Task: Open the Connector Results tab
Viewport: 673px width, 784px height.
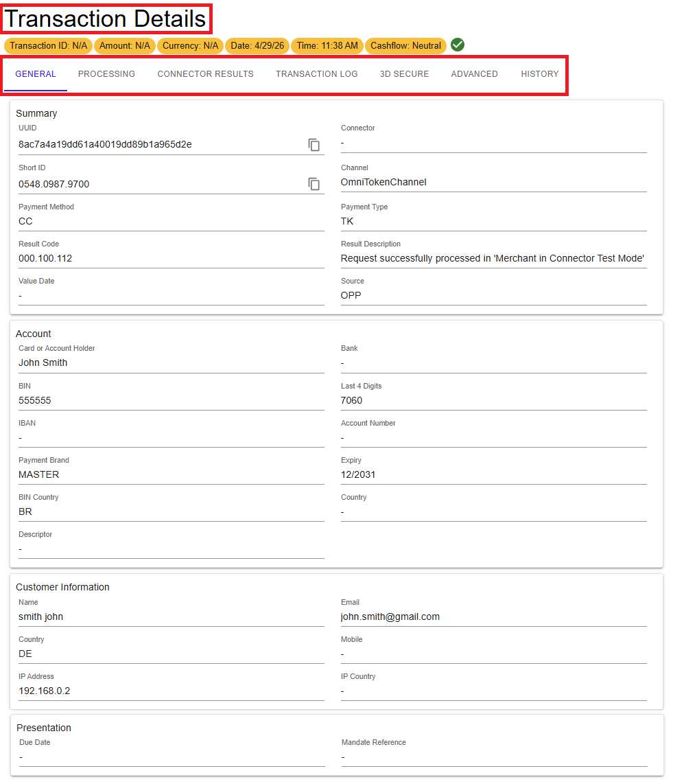Action: 205,74
